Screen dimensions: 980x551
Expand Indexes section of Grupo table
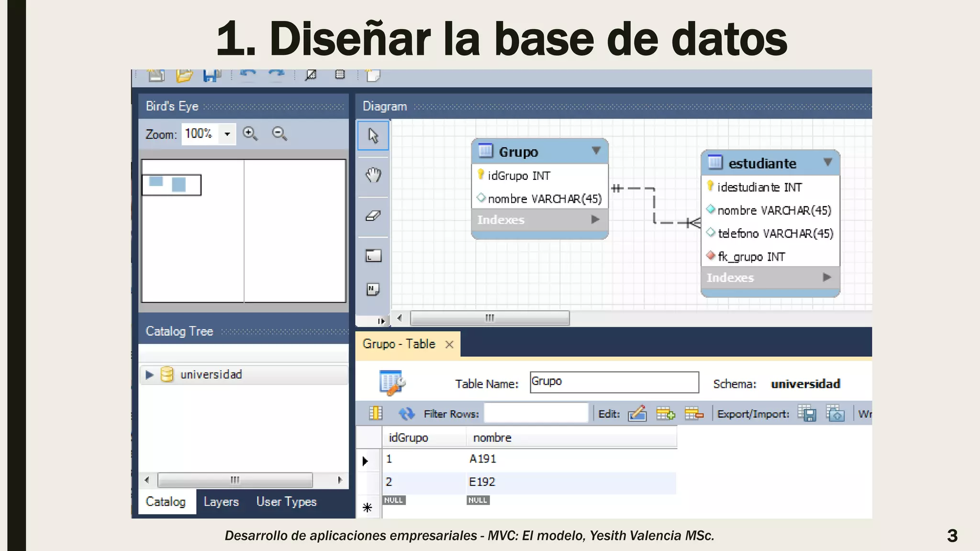point(595,220)
